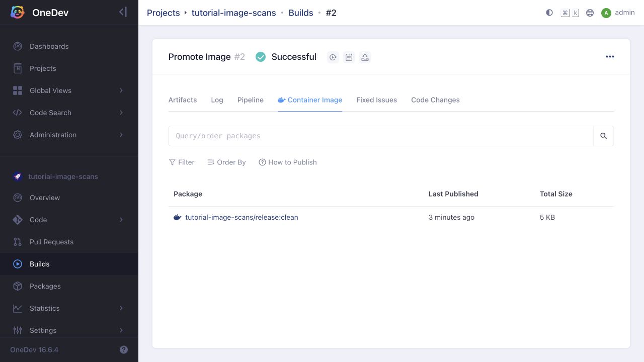
Task: Click the Code Search icon
Action: tap(18, 113)
